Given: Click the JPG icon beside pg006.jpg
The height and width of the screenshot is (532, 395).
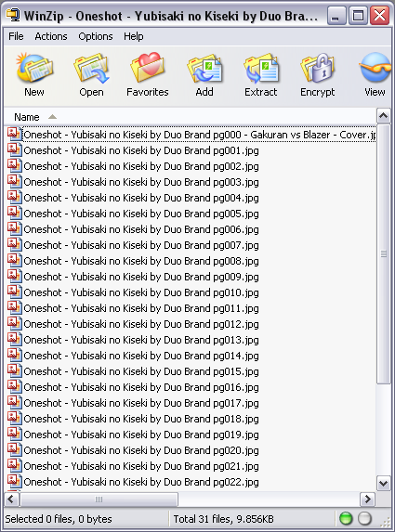Looking at the screenshot, I should click(15, 229).
